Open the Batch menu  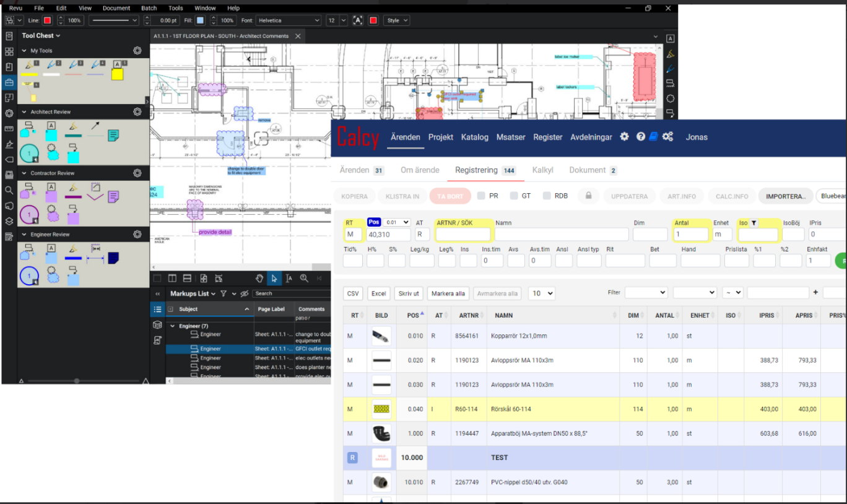(x=149, y=8)
